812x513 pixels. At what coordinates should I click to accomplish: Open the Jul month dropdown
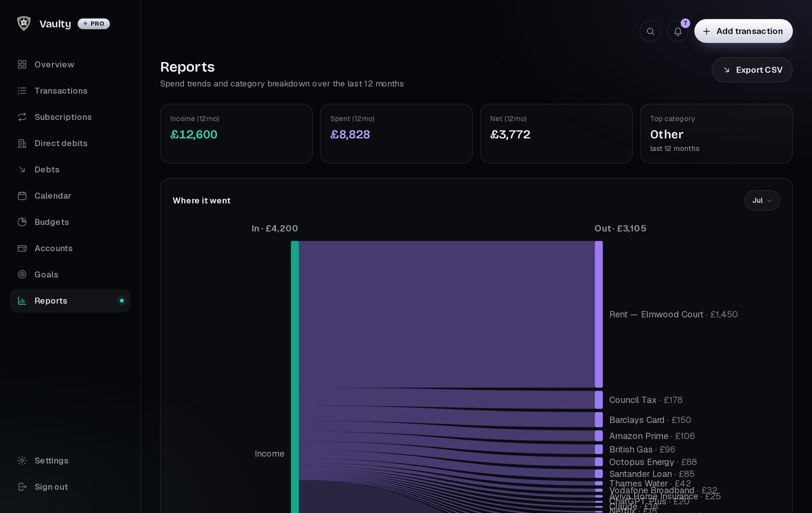762,200
